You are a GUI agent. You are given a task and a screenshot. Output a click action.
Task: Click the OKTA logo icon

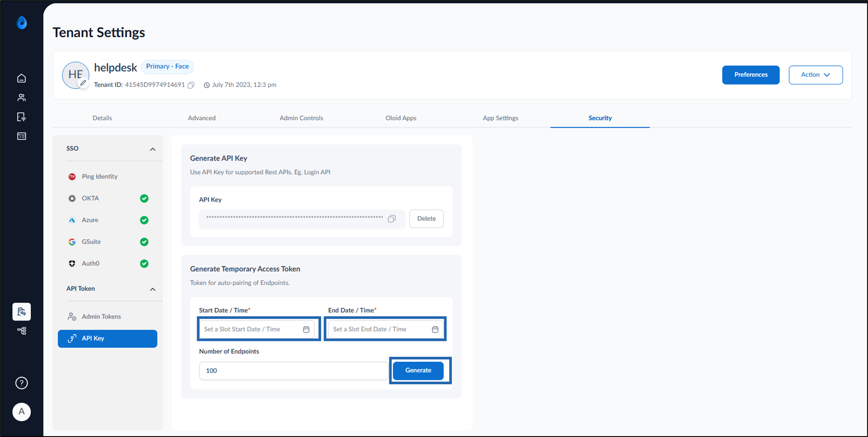pyautogui.click(x=72, y=198)
